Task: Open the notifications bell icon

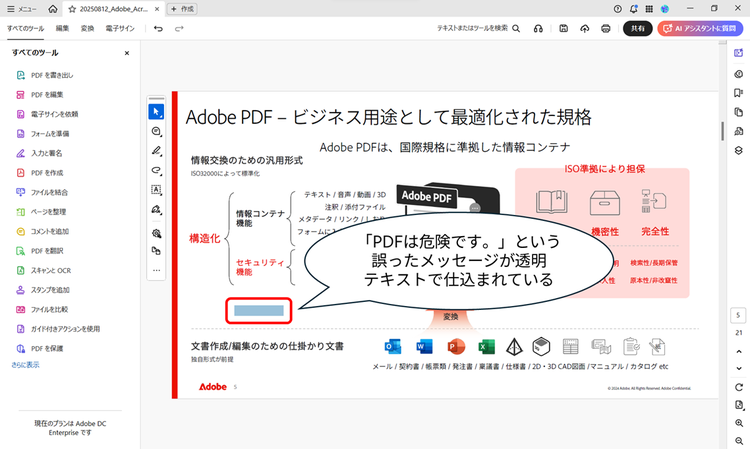Action: point(633,9)
